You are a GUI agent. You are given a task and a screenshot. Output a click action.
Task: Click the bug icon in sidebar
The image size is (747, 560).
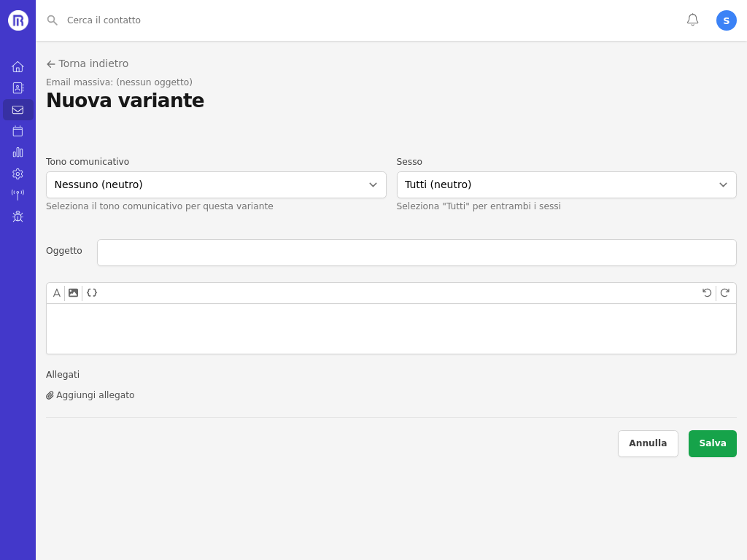click(18, 217)
